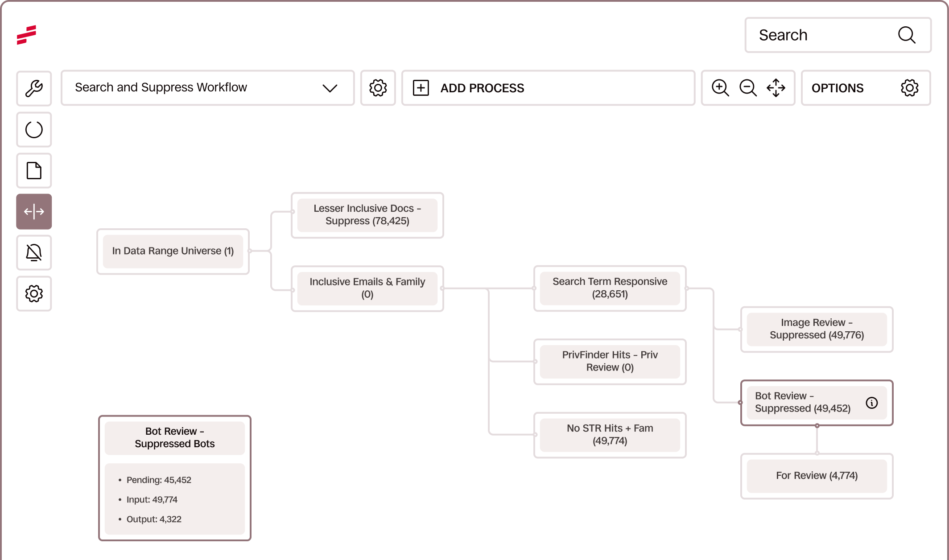Select the For Review node
This screenshot has height=560, width=949.
click(817, 476)
